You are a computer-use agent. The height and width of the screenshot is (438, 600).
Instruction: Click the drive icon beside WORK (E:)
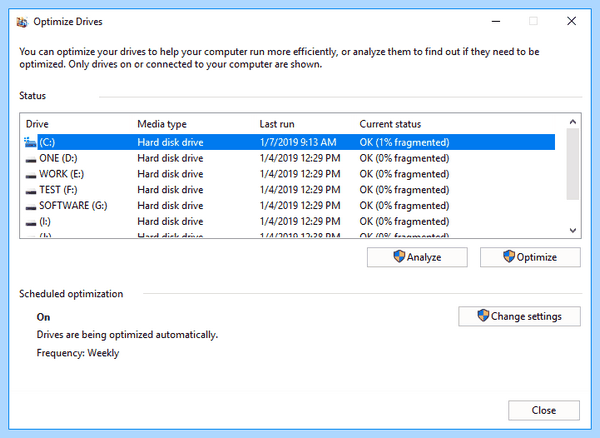pos(31,176)
